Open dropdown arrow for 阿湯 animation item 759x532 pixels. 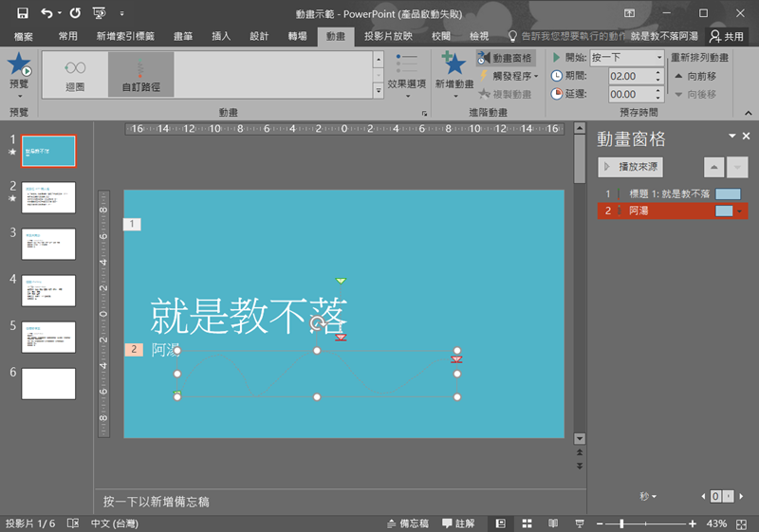pyautogui.click(x=740, y=211)
